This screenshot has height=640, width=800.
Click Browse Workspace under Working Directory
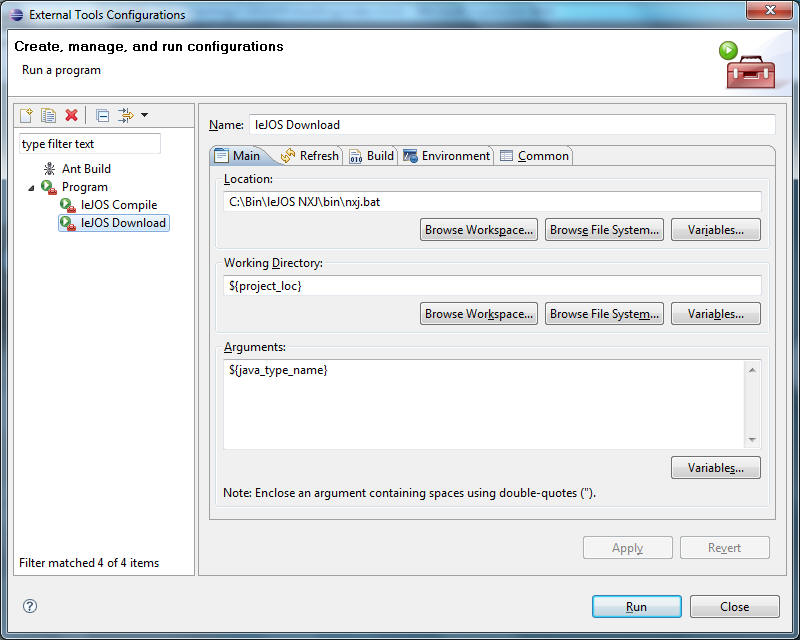479,313
